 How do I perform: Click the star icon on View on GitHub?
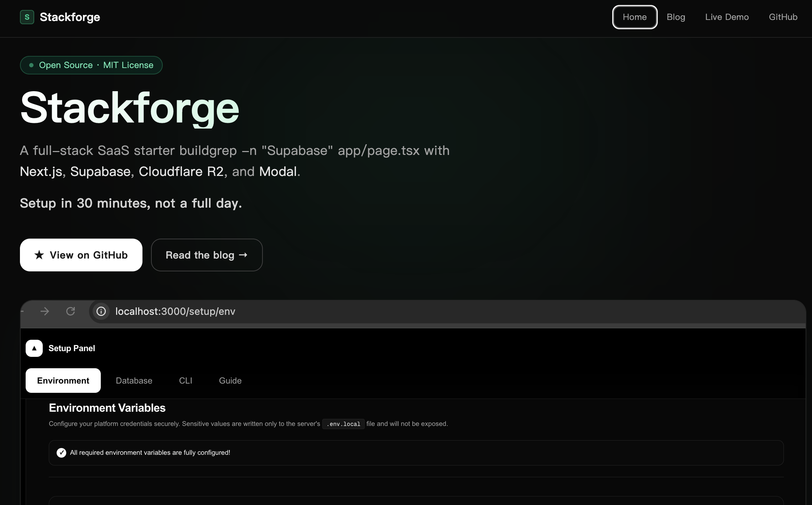pos(39,255)
